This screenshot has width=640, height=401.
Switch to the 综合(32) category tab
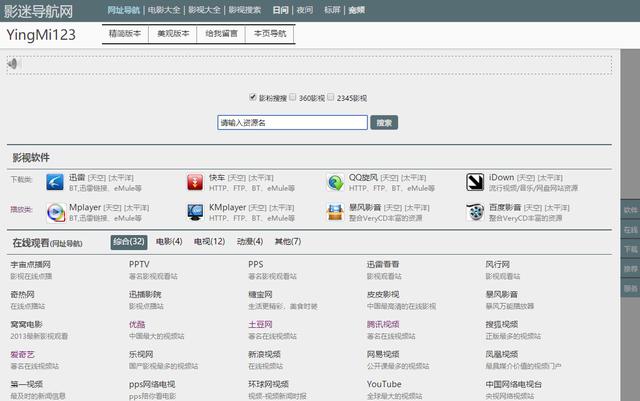(129, 242)
